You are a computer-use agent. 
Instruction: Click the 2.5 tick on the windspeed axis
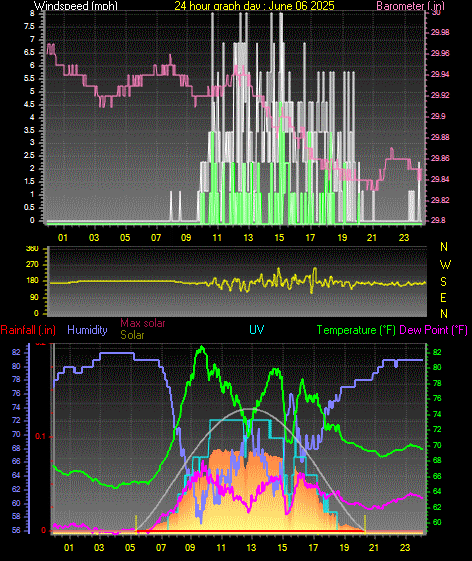[29, 156]
